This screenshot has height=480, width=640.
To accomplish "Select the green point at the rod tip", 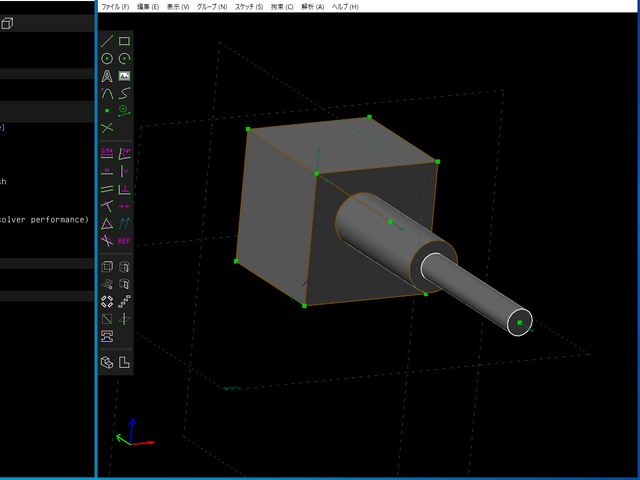I will (x=520, y=322).
